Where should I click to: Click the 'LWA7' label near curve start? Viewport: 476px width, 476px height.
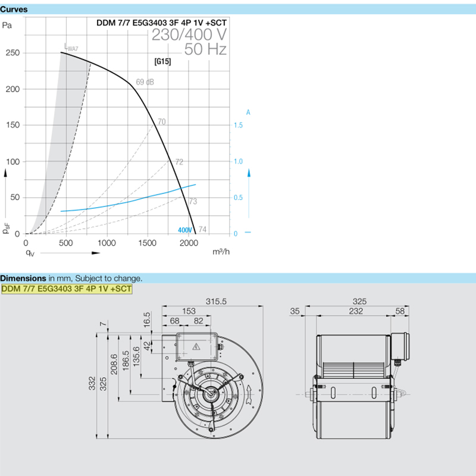71,48
